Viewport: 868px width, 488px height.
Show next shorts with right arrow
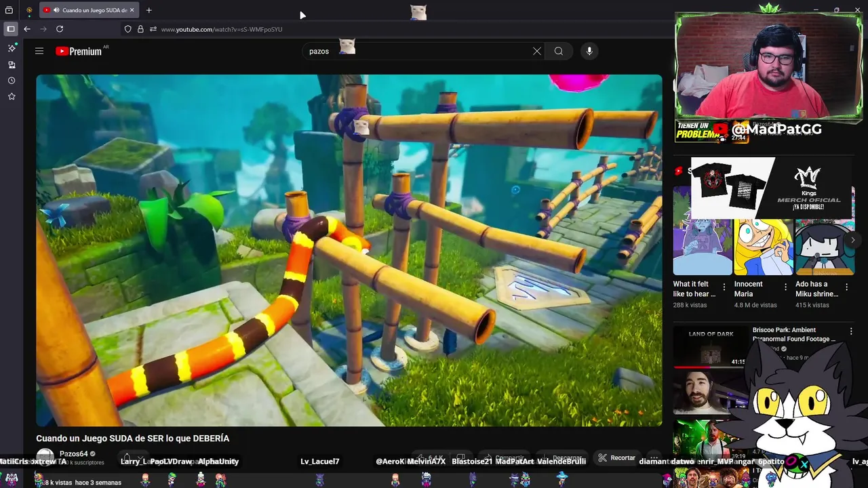point(853,240)
